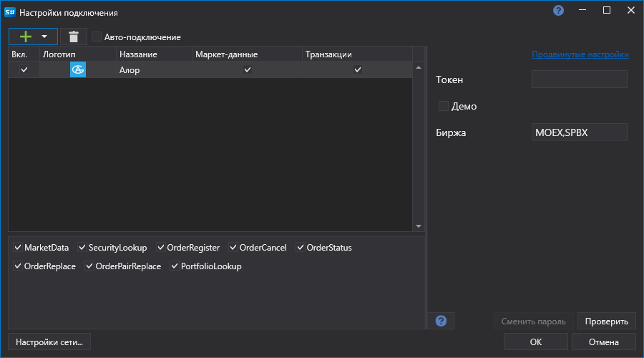Maximize the Настройки подключения window

(607, 10)
